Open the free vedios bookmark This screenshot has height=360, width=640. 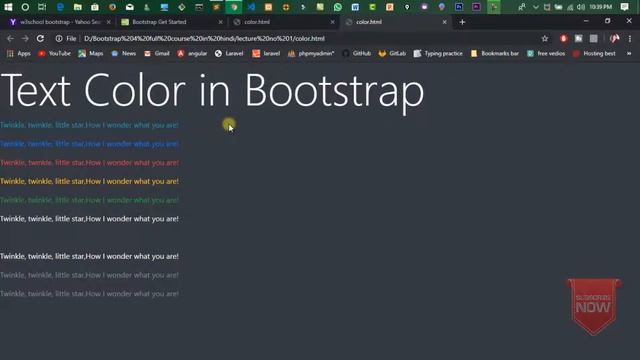(x=546, y=53)
